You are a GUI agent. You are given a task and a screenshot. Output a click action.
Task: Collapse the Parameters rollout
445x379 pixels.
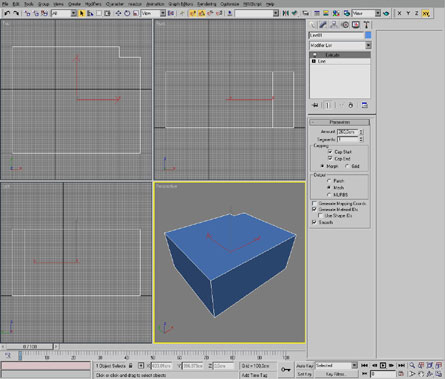tap(339, 122)
